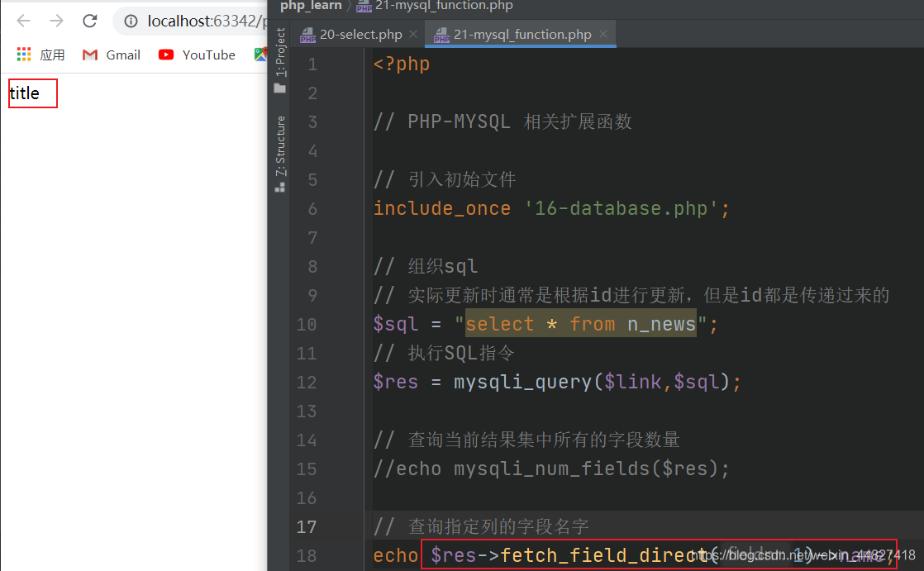Close the 21-mysql_function.php tab

(603, 34)
